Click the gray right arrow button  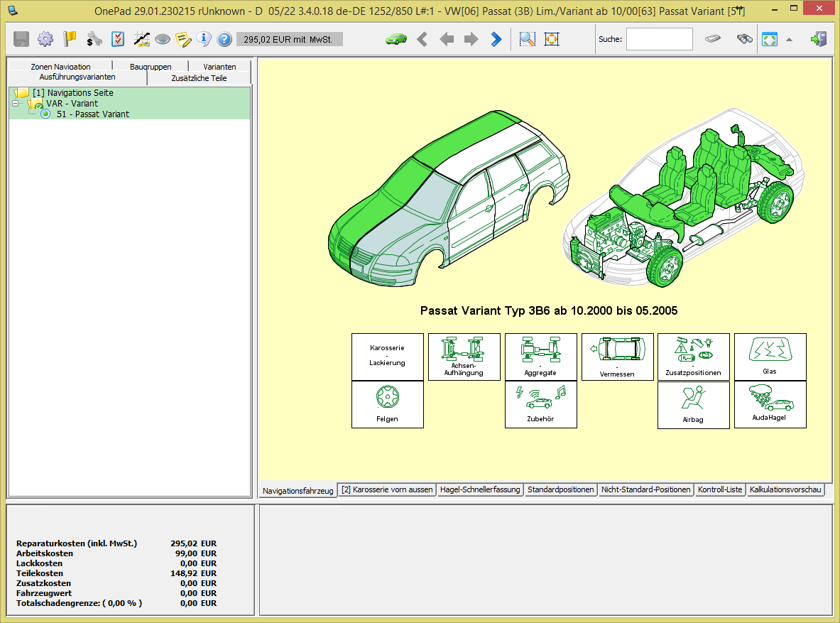point(471,39)
